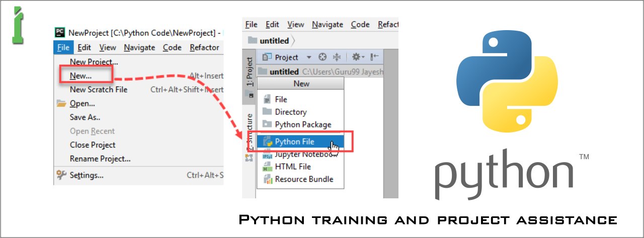Open View menu in untitled project window

tap(295, 24)
